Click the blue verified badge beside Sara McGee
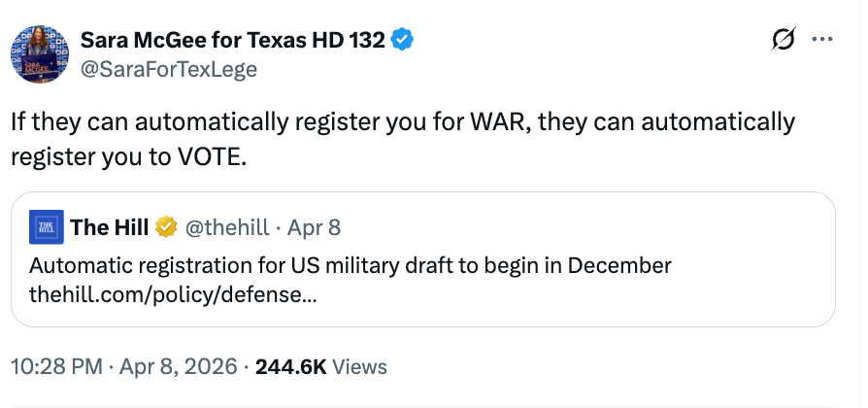The image size is (868, 408). [402, 40]
